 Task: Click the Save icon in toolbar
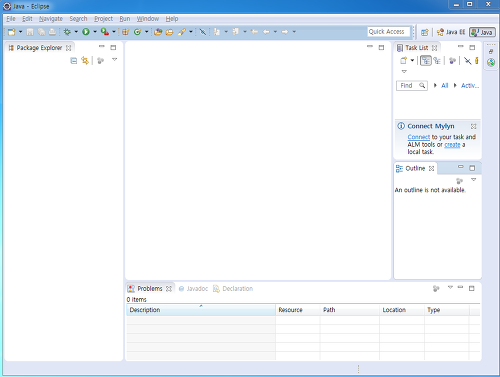(30, 32)
